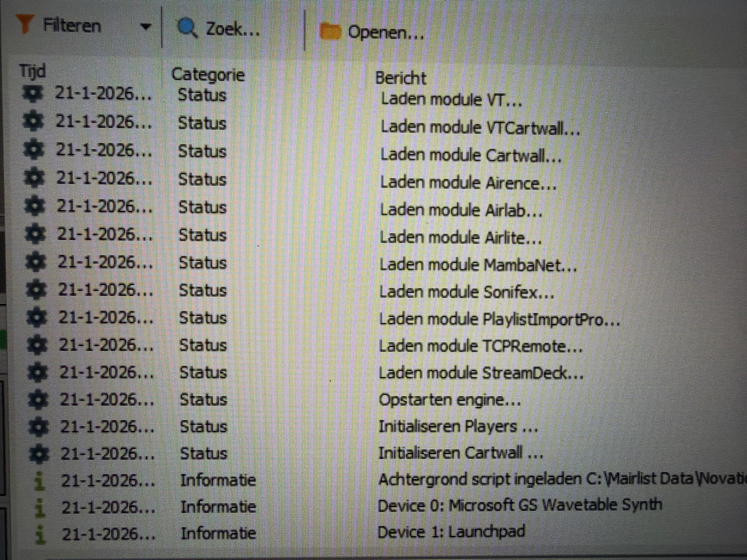The width and height of the screenshot is (747, 560).
Task: Select the Laden module PlaylistImportPro row
Action: [499, 319]
